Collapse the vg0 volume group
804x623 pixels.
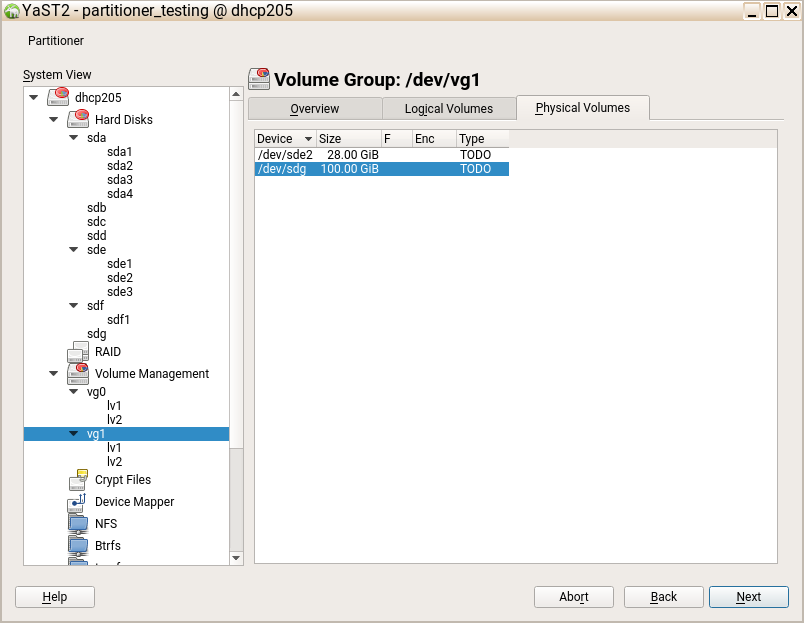coord(74,392)
